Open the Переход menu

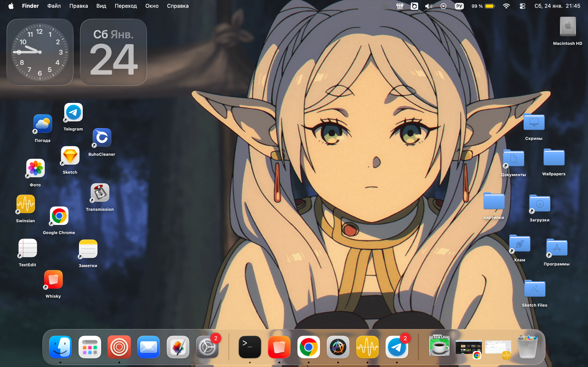[126, 6]
